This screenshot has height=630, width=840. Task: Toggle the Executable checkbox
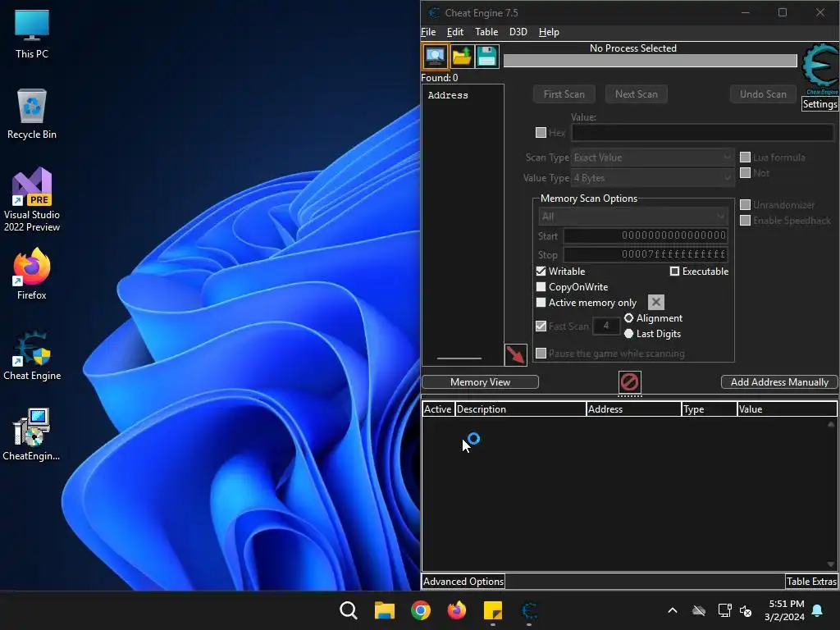coord(674,271)
